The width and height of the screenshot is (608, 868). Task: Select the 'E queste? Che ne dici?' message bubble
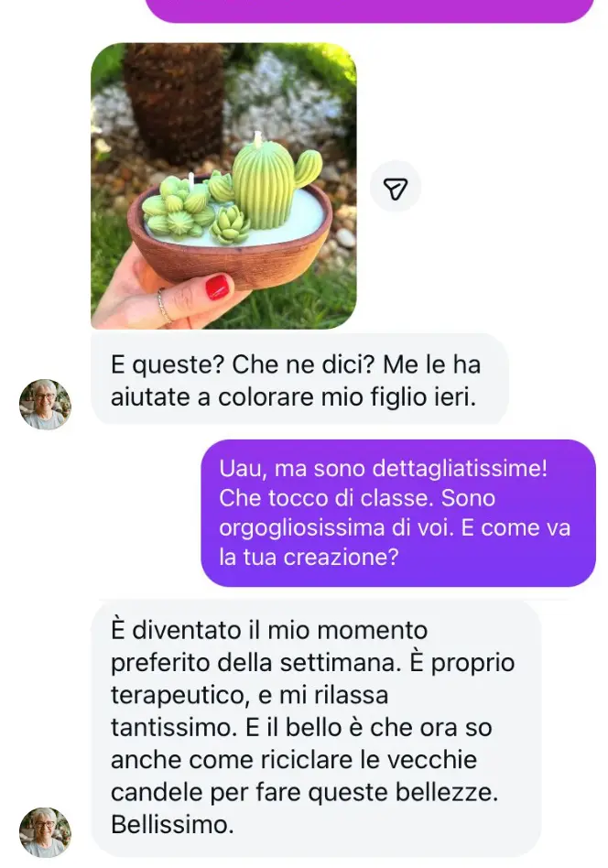pos(299,380)
